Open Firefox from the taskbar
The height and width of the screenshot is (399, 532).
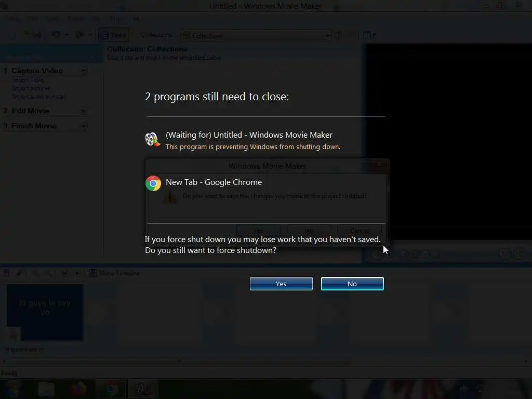[78, 389]
